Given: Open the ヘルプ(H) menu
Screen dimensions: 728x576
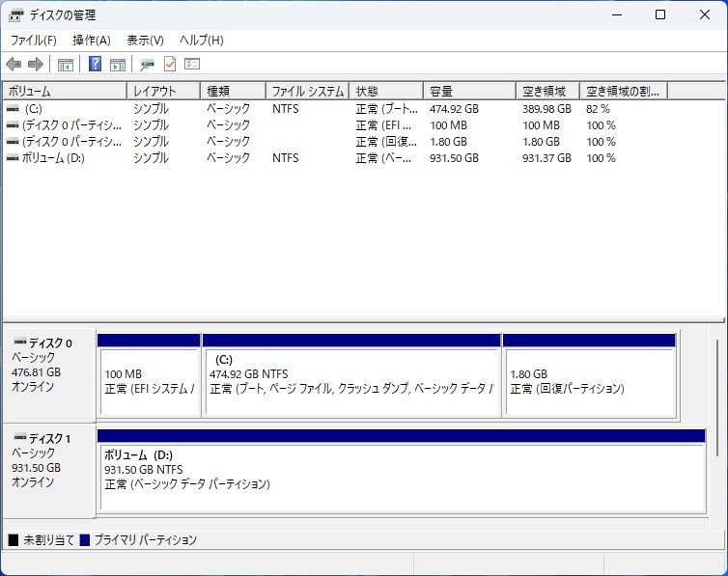Looking at the screenshot, I should 202,41.
